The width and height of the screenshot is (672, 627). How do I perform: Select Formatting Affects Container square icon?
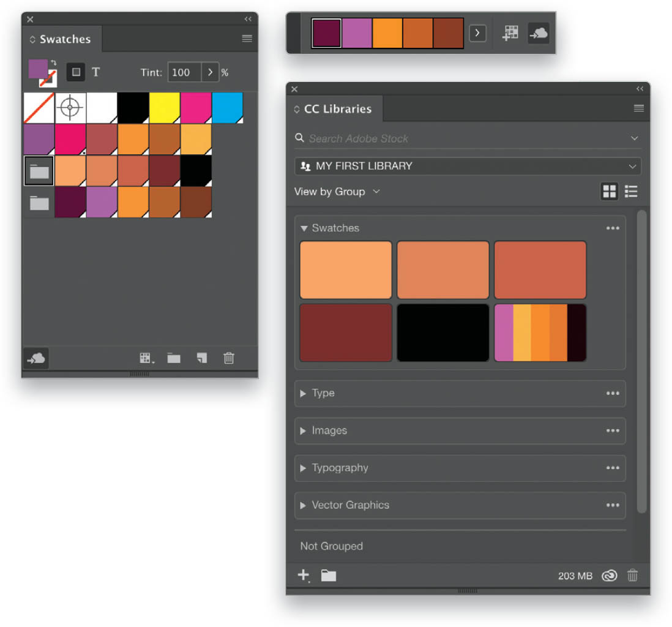pyautogui.click(x=76, y=72)
